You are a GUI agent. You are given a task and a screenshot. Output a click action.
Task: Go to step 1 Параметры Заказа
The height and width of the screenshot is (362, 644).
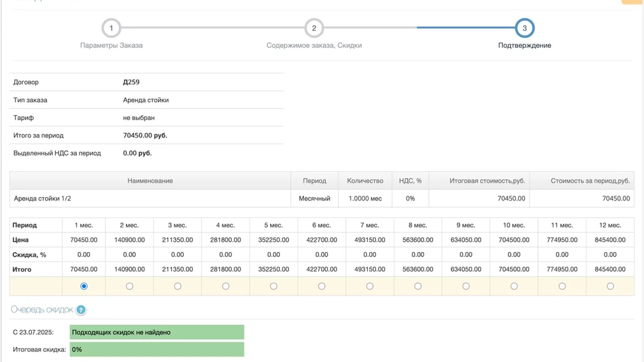(x=111, y=28)
